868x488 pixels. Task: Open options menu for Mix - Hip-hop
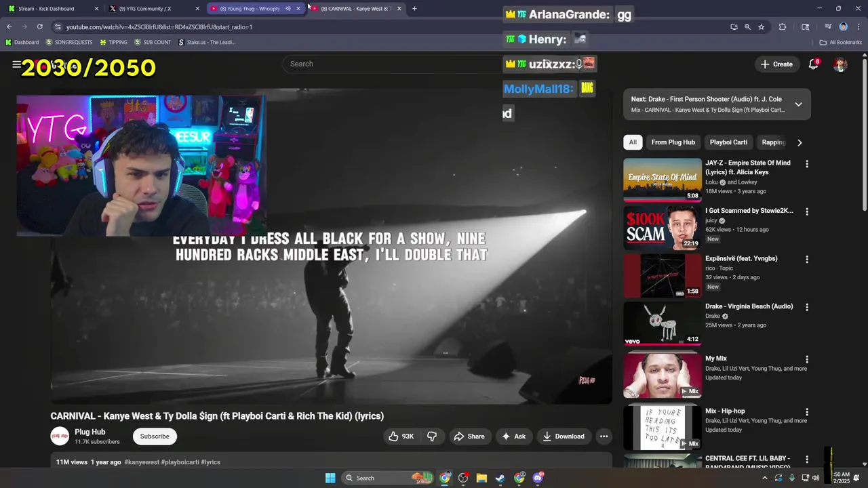(807, 412)
